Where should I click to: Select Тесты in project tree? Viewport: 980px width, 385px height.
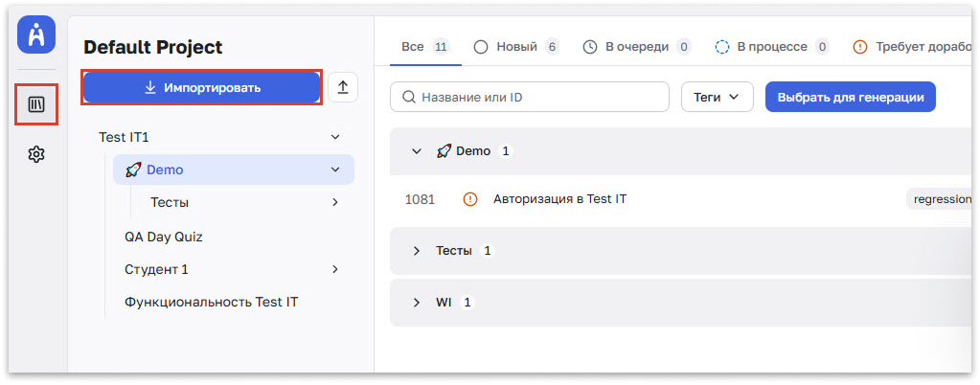coord(170,202)
